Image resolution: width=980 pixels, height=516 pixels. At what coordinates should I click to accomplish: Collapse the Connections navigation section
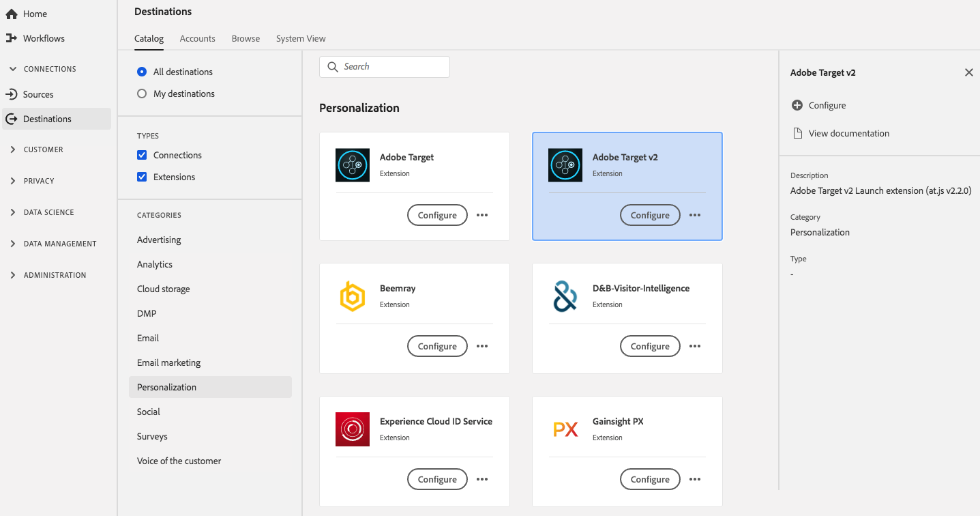pyautogui.click(x=13, y=69)
